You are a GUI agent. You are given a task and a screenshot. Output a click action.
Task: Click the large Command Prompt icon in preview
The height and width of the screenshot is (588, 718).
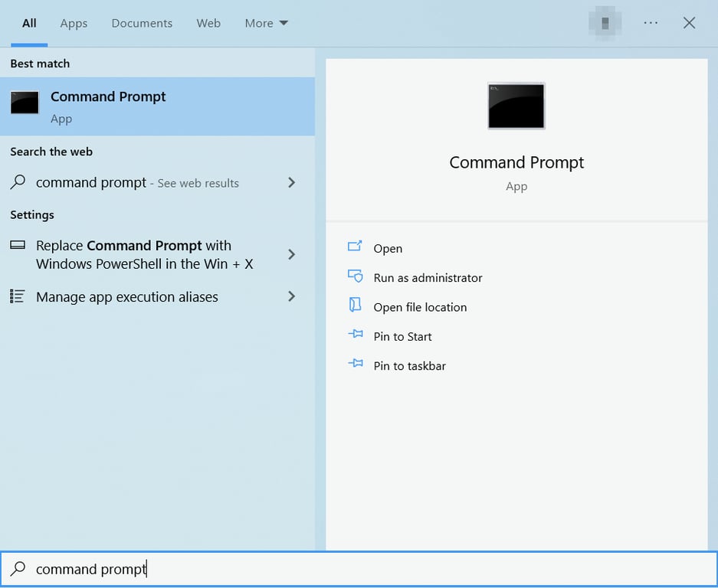coord(516,106)
